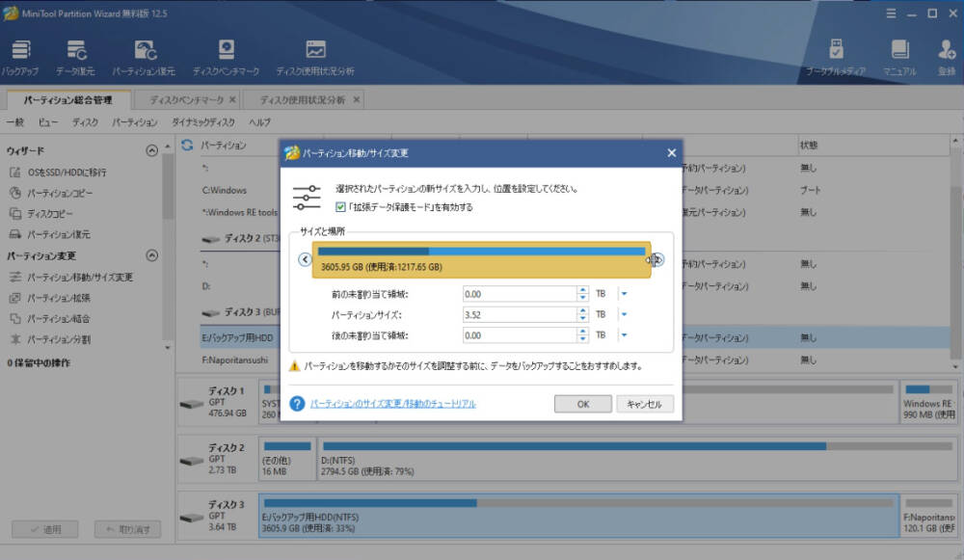Select D:(NTFS) partition block on ディスク 2
Image resolution: width=964 pixels, height=560 pixels.
(x=637, y=459)
